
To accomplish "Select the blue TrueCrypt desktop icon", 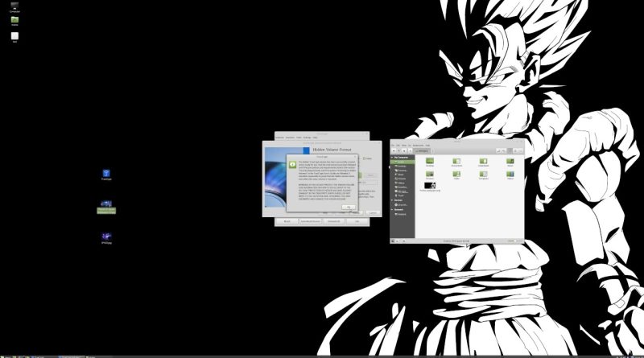I will 106,174.
